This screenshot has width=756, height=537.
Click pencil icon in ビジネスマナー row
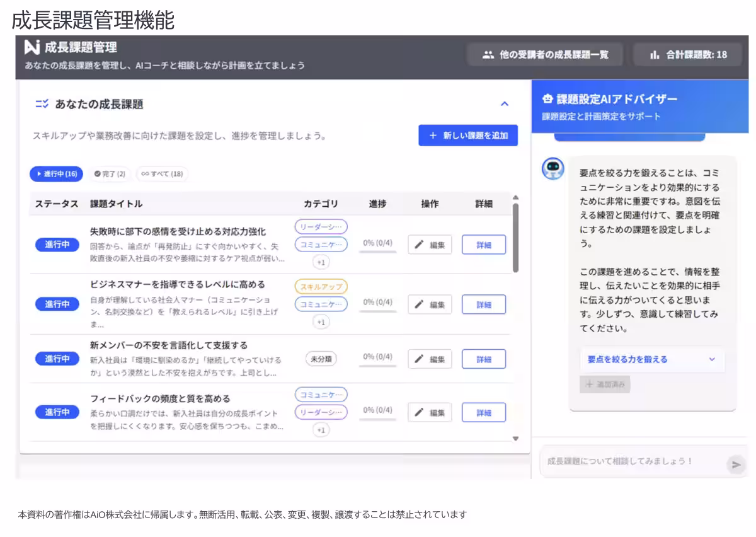tap(420, 304)
